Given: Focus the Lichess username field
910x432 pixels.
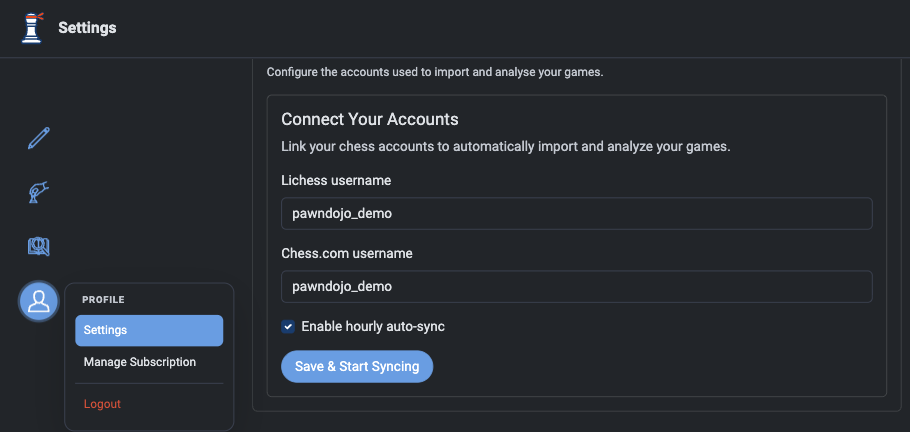Looking at the screenshot, I should click(576, 214).
